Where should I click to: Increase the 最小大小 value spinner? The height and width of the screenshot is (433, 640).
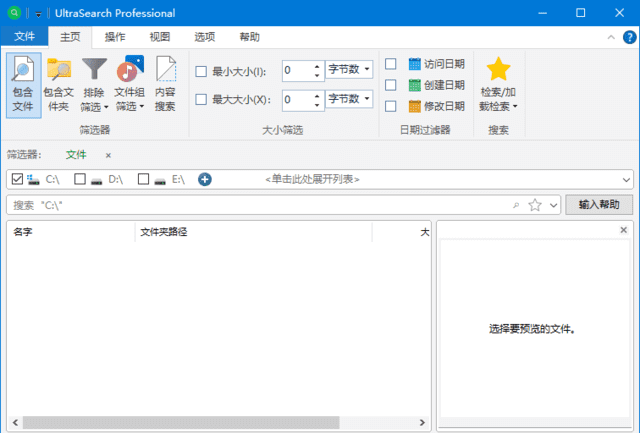317,67
